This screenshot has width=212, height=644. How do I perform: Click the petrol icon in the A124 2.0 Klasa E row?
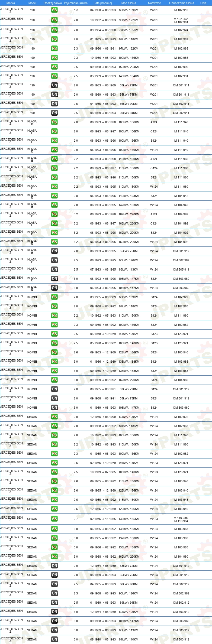(x=54, y=122)
